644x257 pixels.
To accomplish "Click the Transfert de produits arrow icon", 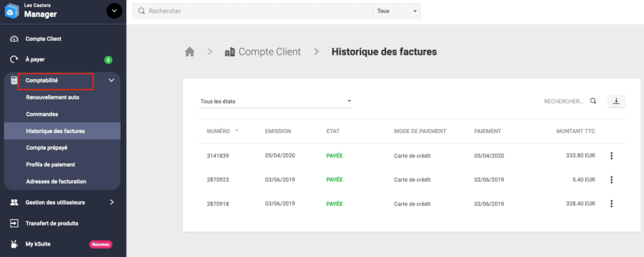I will 14,223.
